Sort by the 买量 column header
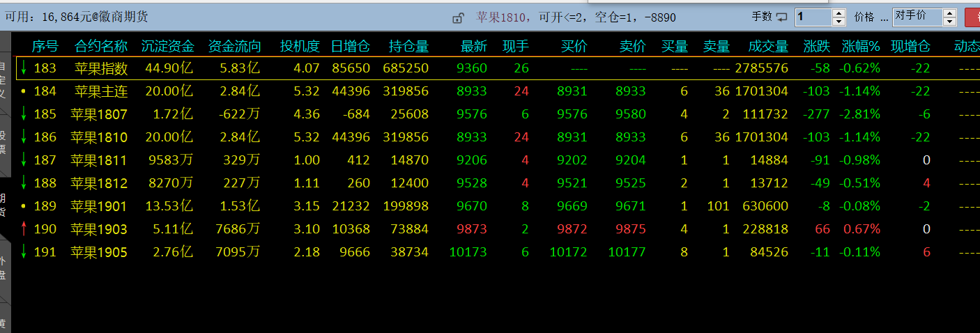Viewport: 980px width, 333px height. click(x=675, y=47)
